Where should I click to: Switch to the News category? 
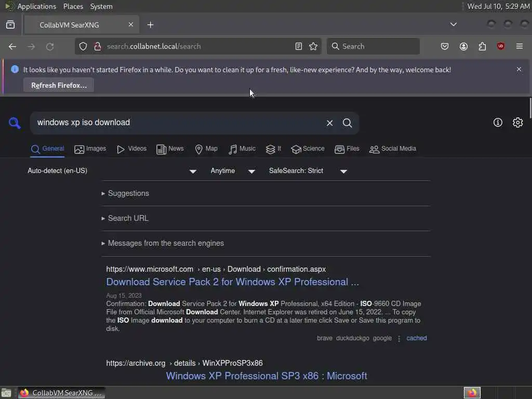click(170, 149)
